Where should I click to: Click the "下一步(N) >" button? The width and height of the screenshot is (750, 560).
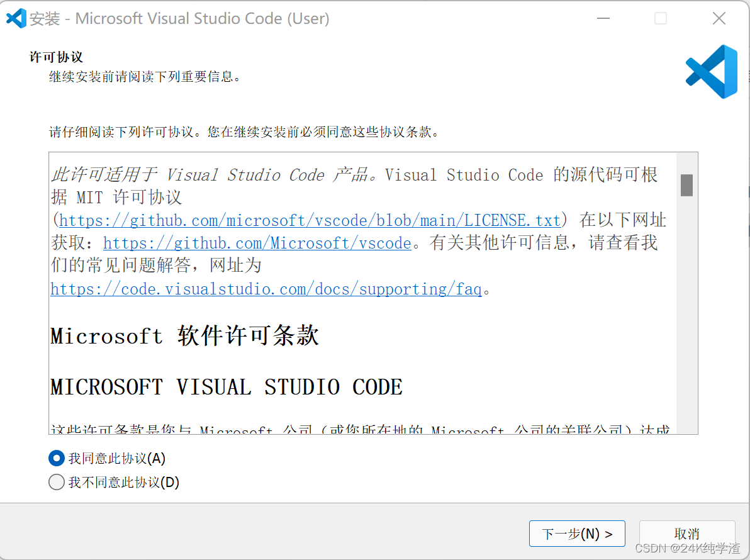click(577, 533)
